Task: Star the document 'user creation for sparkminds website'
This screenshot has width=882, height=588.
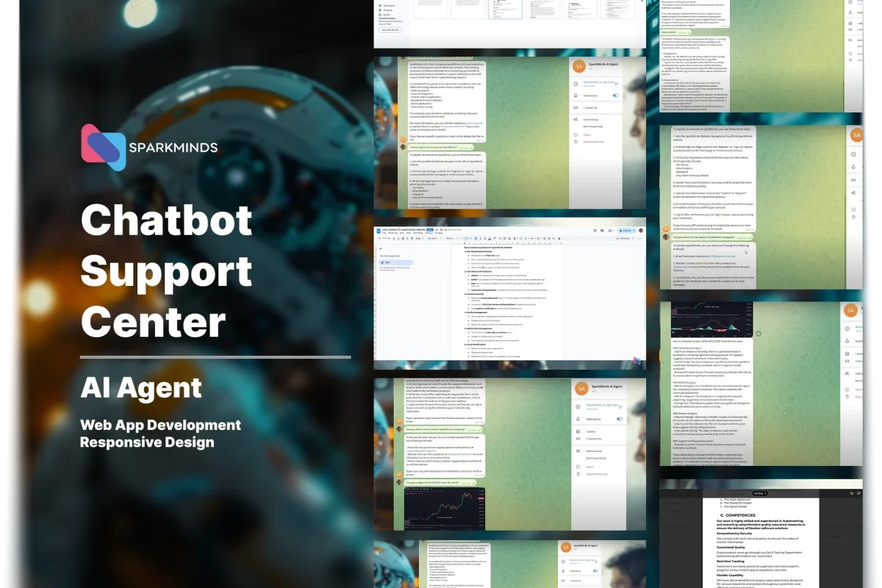Action: [x=437, y=230]
